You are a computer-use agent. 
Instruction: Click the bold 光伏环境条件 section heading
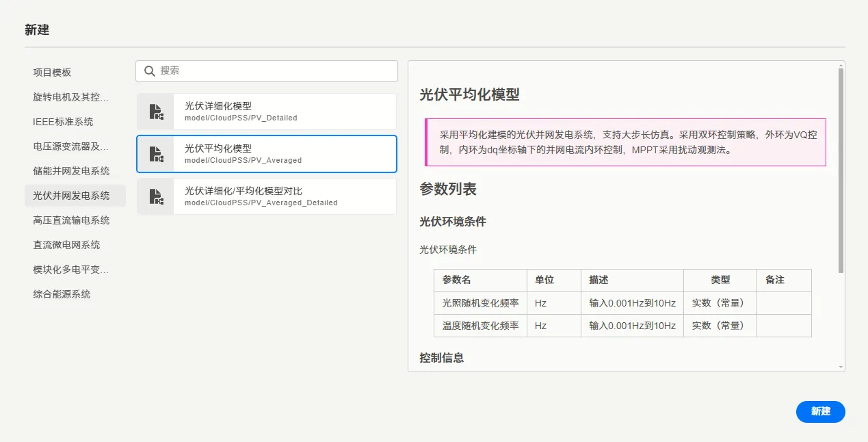tap(453, 222)
